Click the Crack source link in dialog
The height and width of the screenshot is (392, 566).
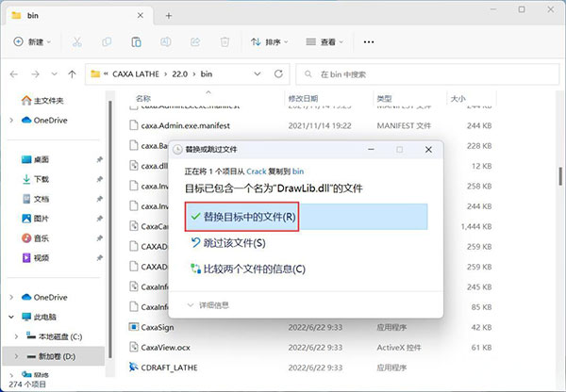coord(257,171)
